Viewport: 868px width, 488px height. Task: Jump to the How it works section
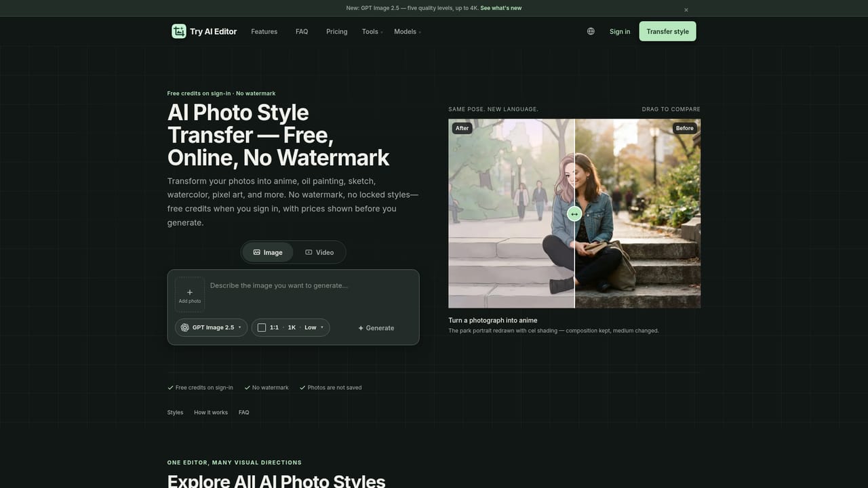[211, 412]
